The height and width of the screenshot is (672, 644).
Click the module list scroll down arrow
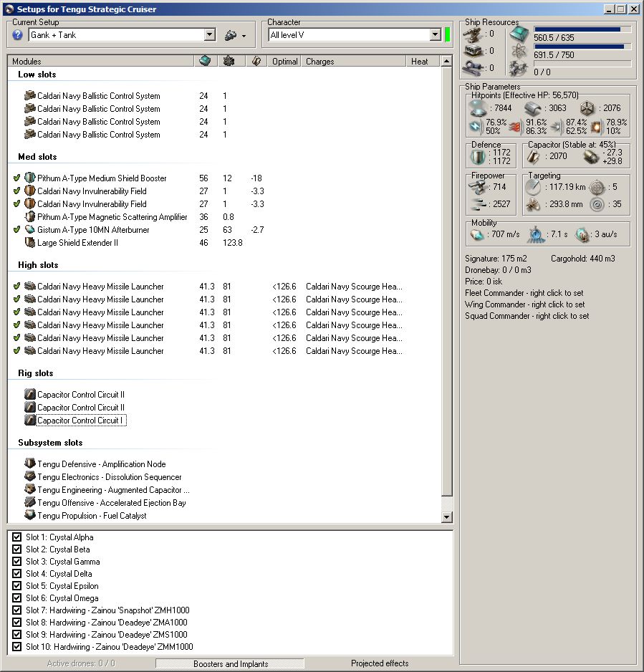click(446, 517)
